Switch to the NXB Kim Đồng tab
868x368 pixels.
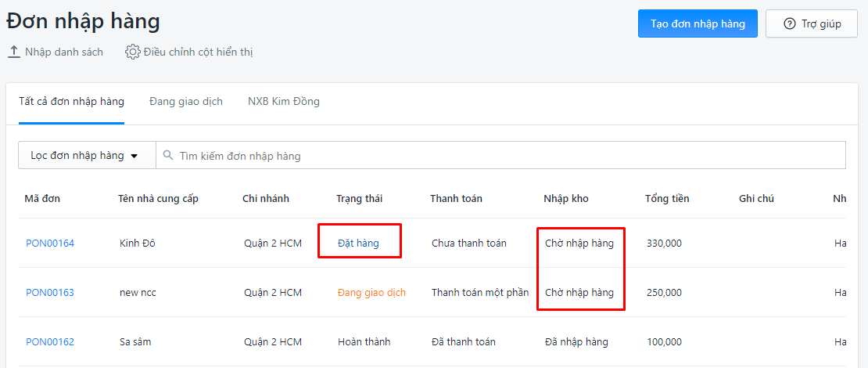tap(283, 102)
